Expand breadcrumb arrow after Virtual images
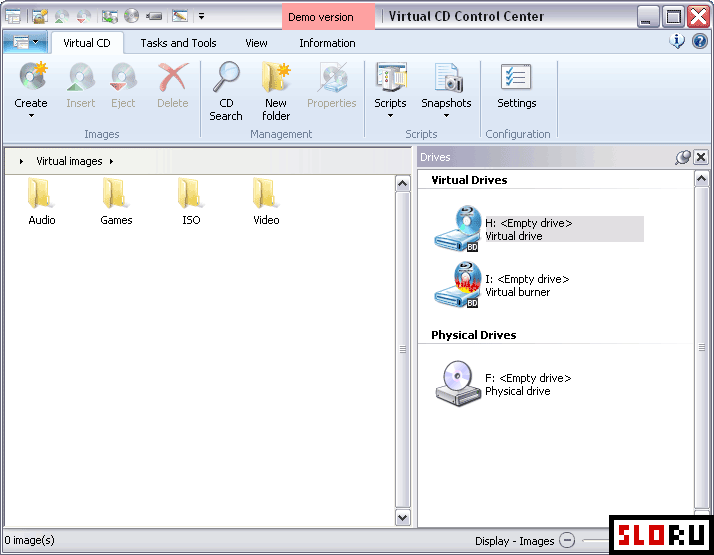 click(x=112, y=161)
